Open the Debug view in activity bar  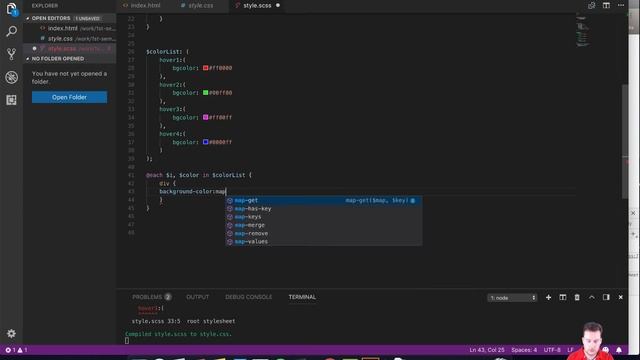click(x=11, y=77)
